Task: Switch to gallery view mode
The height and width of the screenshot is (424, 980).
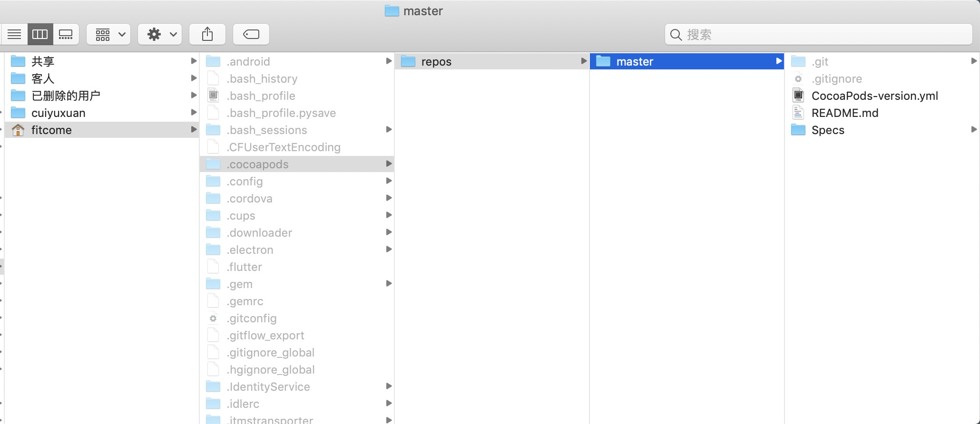Action: pos(66,34)
